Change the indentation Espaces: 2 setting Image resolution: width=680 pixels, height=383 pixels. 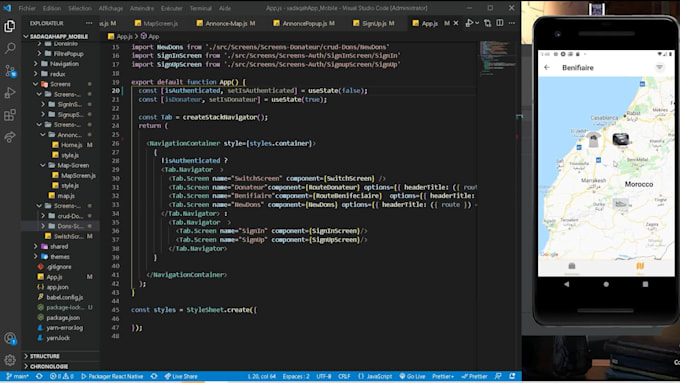[296, 376]
